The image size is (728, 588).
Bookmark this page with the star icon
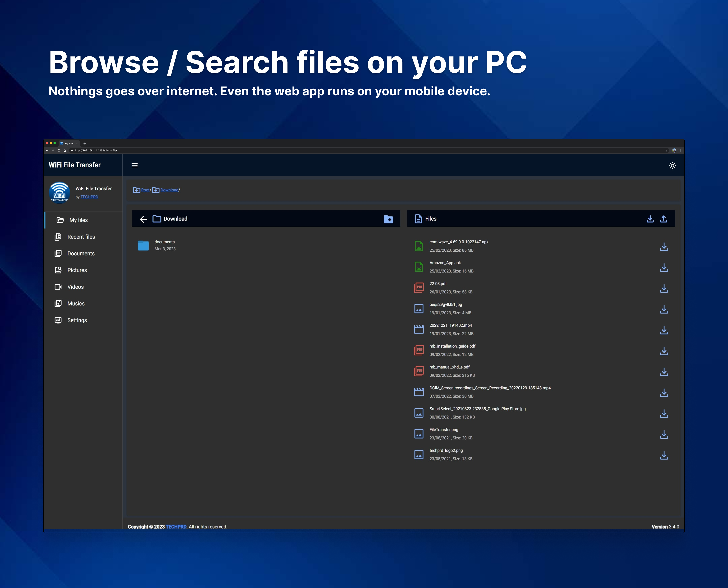coord(666,150)
